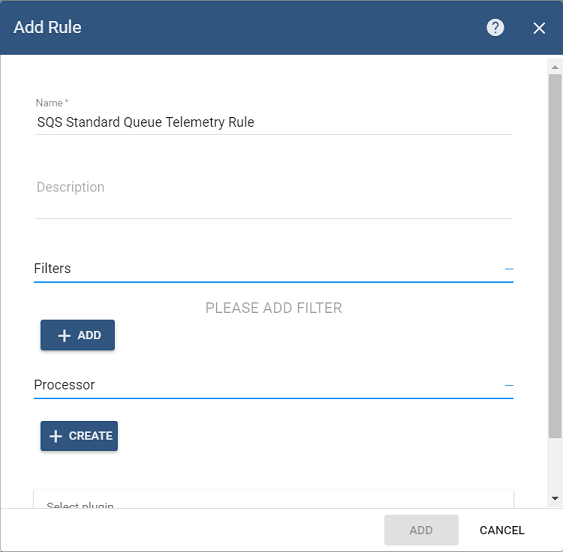Close the Add Rule dialog
The image size is (563, 552).
pyautogui.click(x=539, y=28)
